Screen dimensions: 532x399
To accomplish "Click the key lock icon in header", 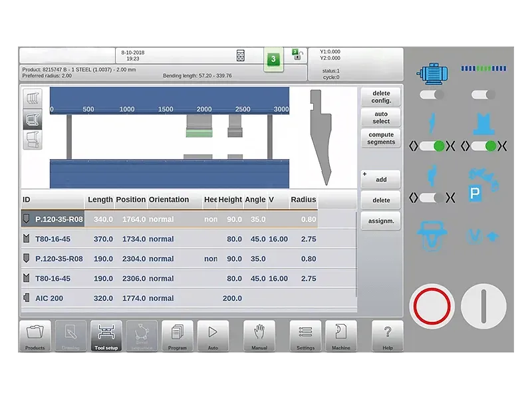I will coord(297,55).
